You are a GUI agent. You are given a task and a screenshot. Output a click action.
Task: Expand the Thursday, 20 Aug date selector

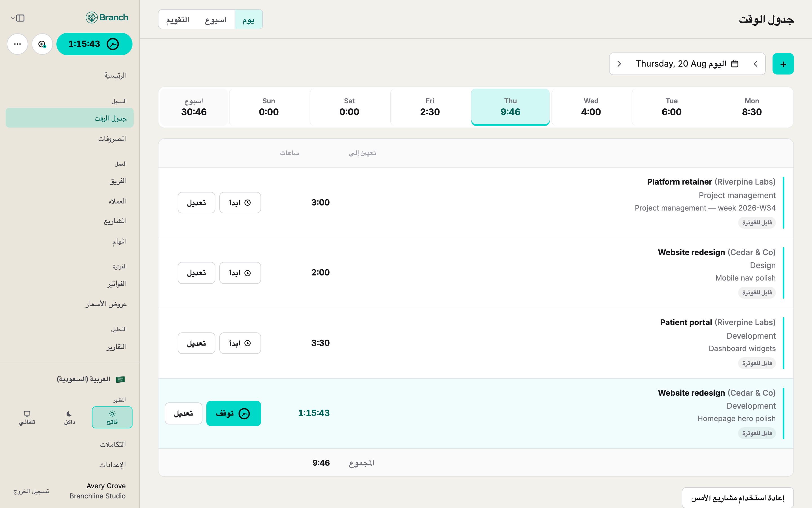pyautogui.click(x=687, y=64)
